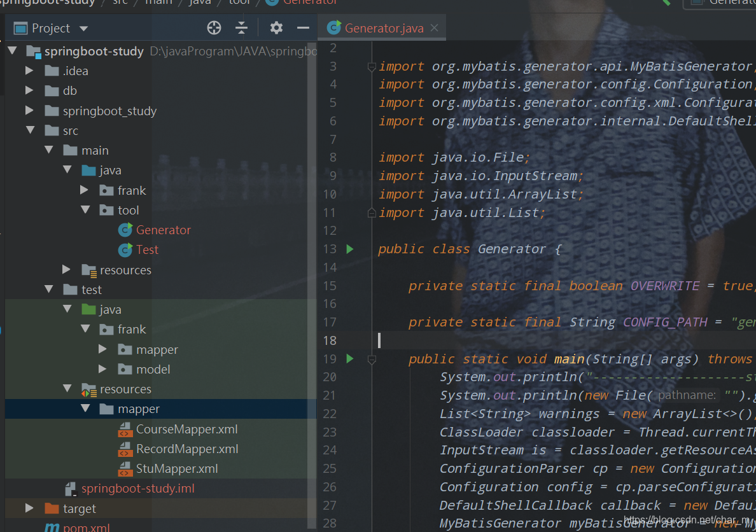Click the RecordMapper.xml file icon
Screen dimensions: 756x532
pyautogui.click(x=125, y=449)
